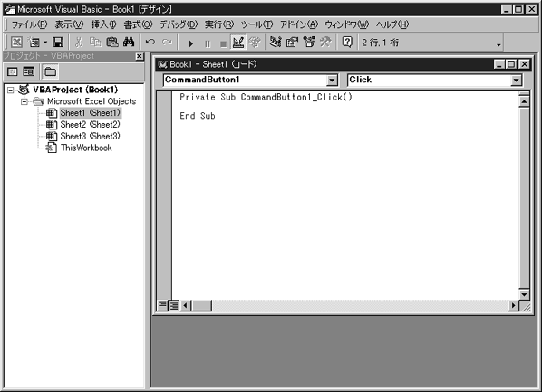Open the アドイン(A) menu
542x392 pixels.
(299, 24)
